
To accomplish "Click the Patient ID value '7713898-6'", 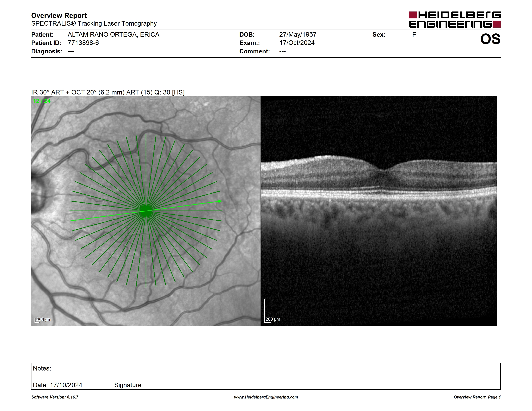I will [x=83, y=43].
